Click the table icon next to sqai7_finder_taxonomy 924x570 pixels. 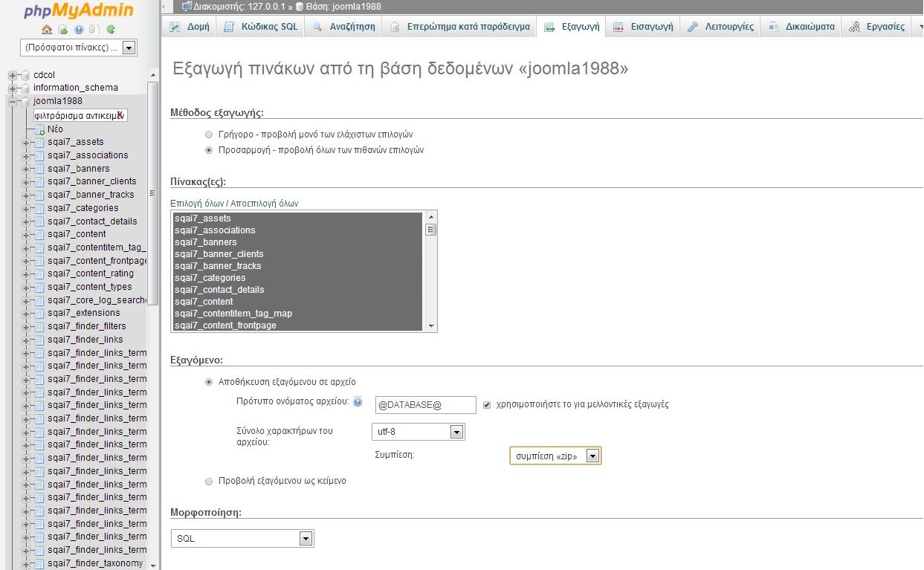click(x=39, y=563)
